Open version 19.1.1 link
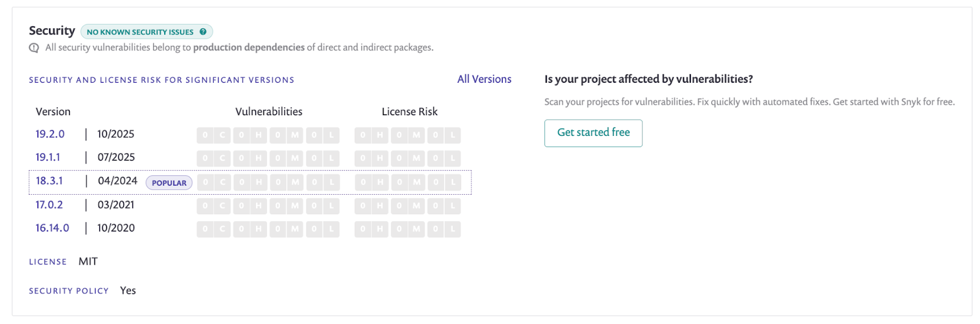 pyautogui.click(x=48, y=157)
